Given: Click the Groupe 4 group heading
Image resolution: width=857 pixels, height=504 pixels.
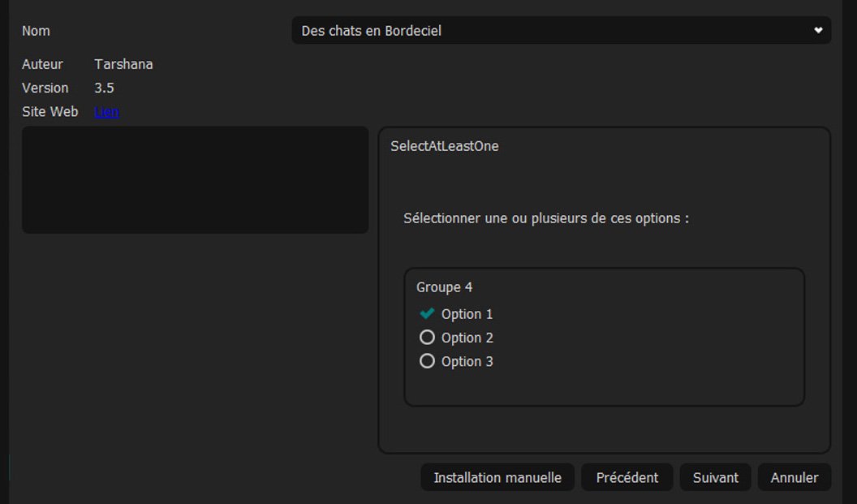Looking at the screenshot, I should pos(445,287).
